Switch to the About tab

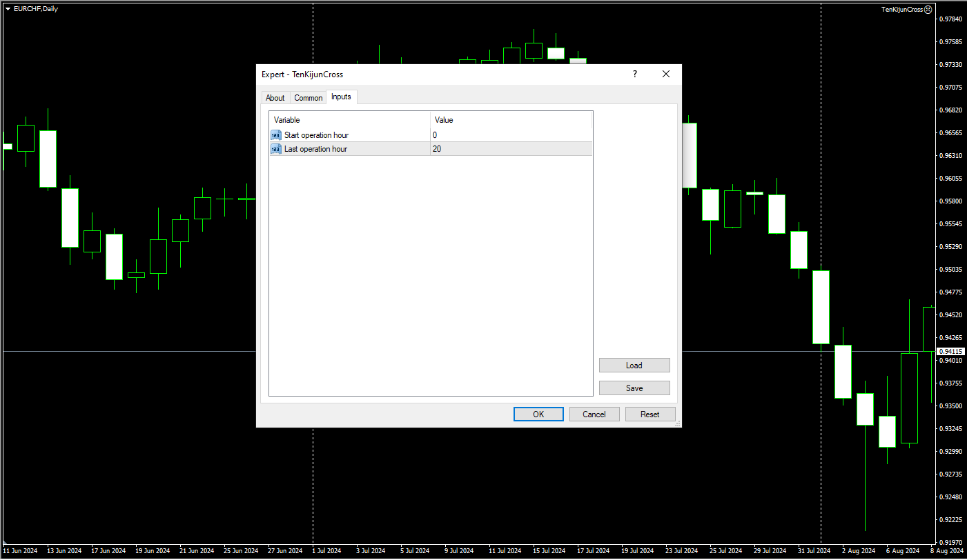pos(275,98)
